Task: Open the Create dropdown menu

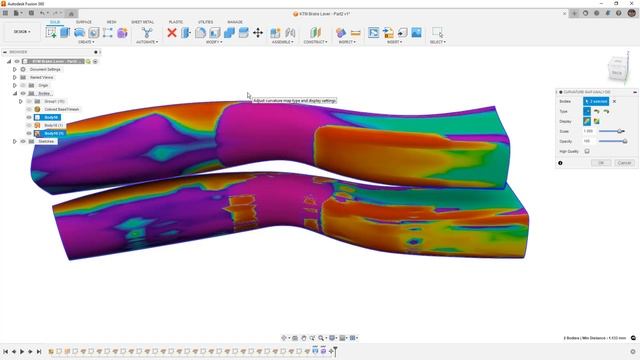Action: (x=85, y=42)
